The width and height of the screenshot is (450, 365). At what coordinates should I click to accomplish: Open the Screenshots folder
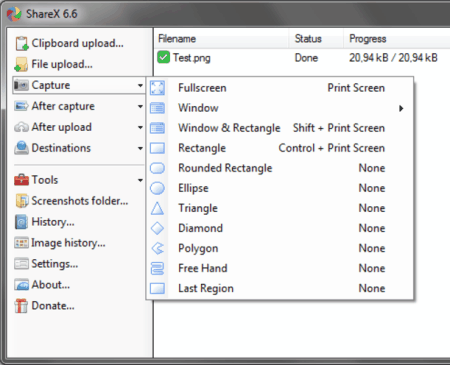[x=72, y=201]
